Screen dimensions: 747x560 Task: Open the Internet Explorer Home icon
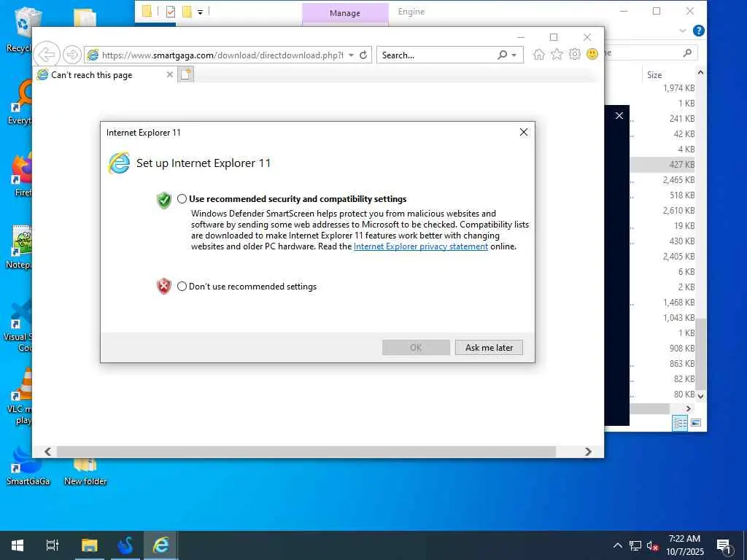539,54
